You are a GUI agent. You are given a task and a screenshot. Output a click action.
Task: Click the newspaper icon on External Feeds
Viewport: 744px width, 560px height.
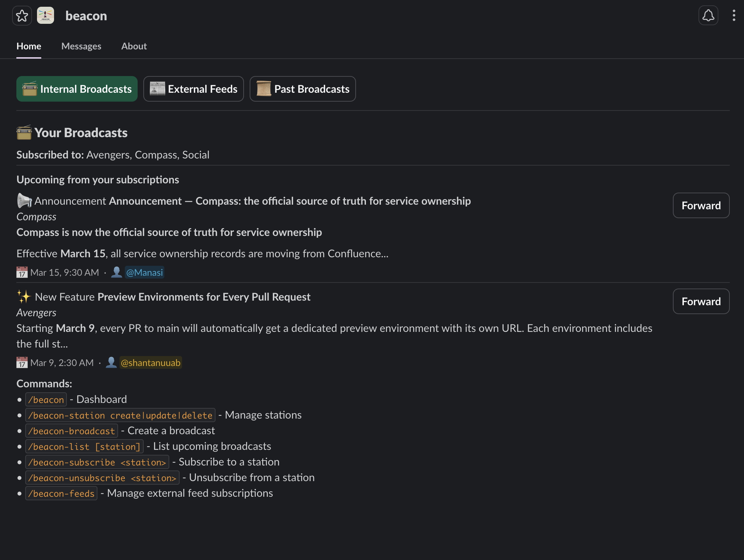click(x=156, y=89)
